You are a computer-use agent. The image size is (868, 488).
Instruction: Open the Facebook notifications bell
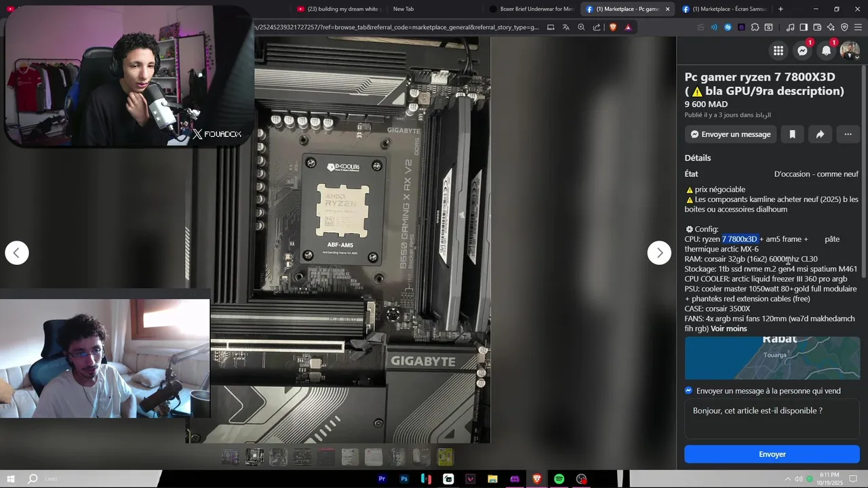click(826, 51)
